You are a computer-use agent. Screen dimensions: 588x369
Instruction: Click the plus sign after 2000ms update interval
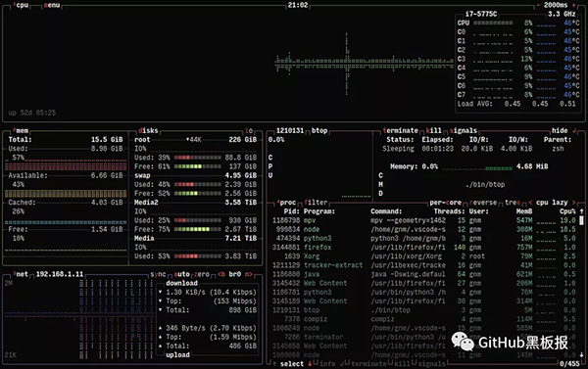(574, 5)
